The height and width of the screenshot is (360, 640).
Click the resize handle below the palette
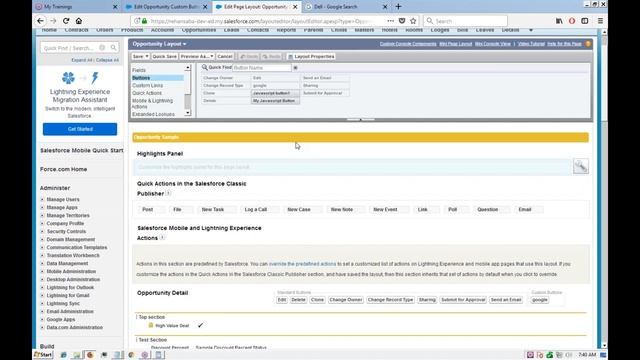click(361, 120)
